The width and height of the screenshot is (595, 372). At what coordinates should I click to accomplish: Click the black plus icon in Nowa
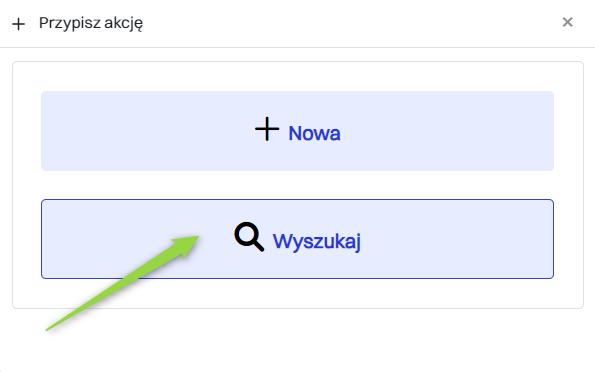pyautogui.click(x=267, y=129)
